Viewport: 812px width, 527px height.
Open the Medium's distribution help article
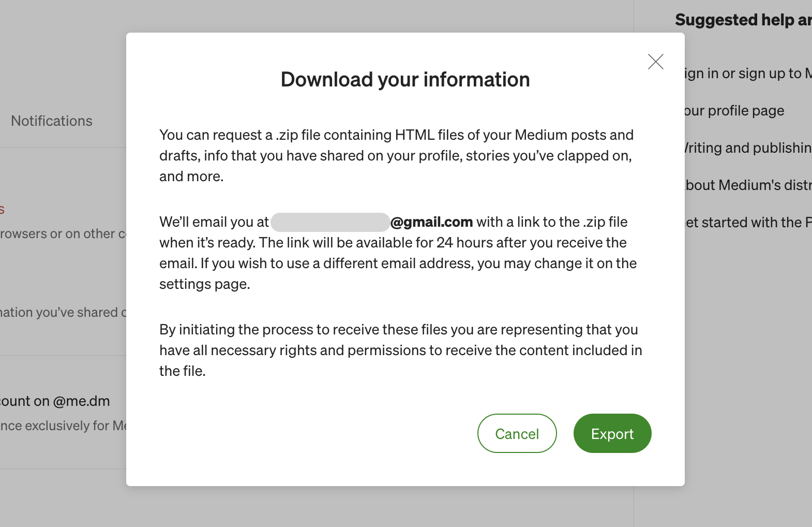(x=748, y=185)
